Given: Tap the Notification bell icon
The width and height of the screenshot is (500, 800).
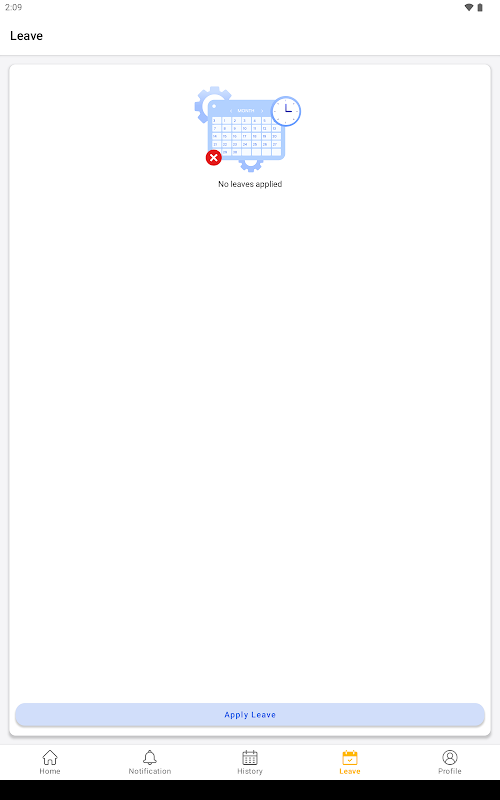Looking at the screenshot, I should coord(149,757).
